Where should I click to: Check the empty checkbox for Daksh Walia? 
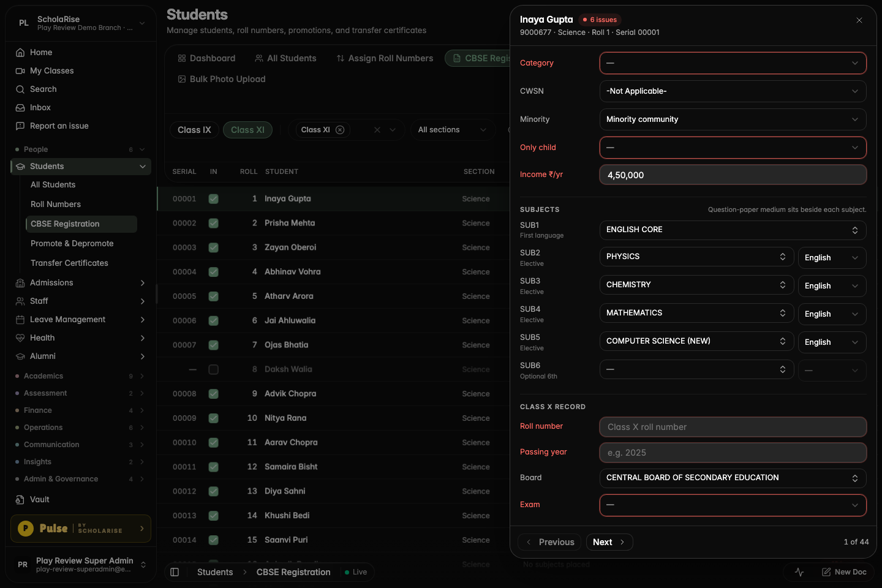pyautogui.click(x=214, y=369)
